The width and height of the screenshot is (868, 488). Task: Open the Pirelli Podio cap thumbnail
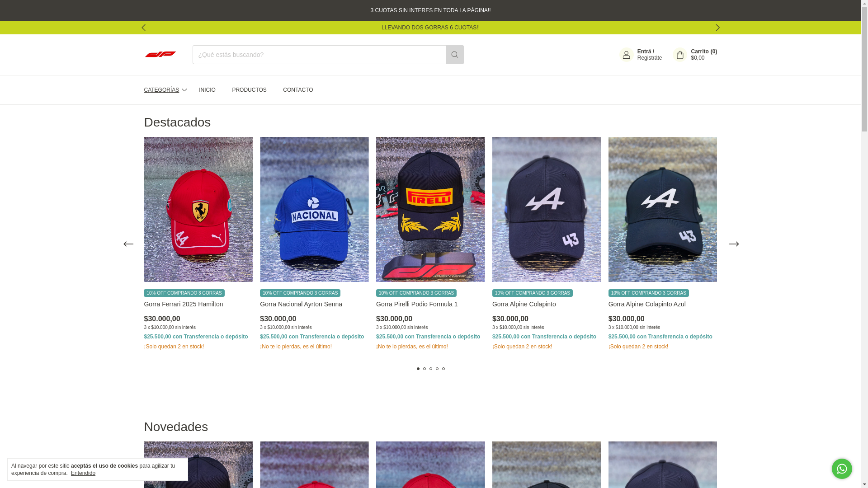[430, 209]
